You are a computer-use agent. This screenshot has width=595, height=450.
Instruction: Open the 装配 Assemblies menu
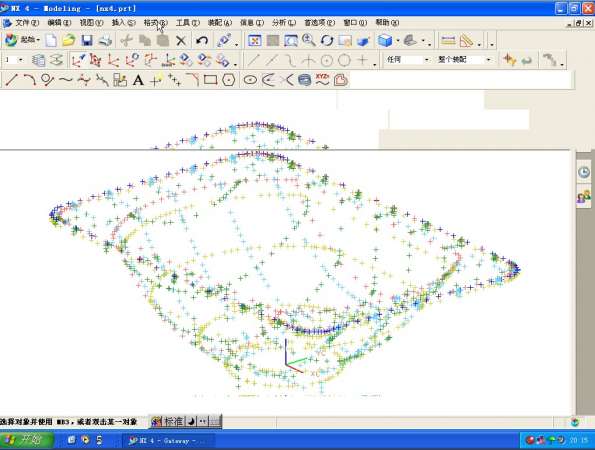tap(220, 23)
